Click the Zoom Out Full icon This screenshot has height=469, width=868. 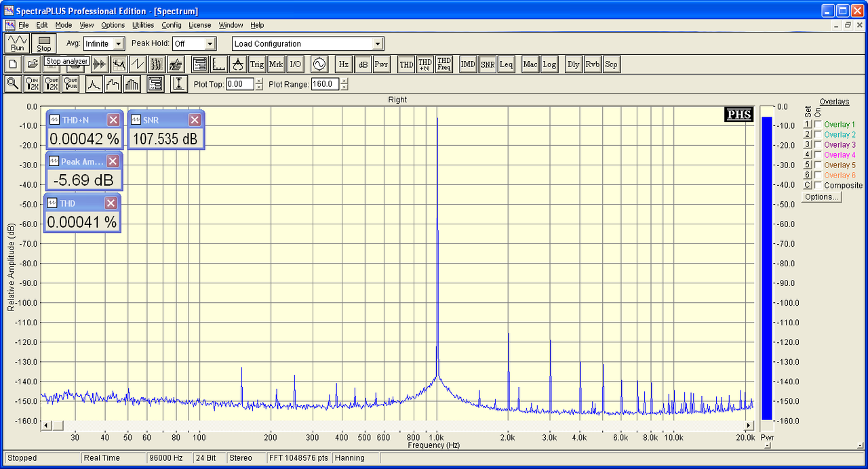[x=71, y=84]
